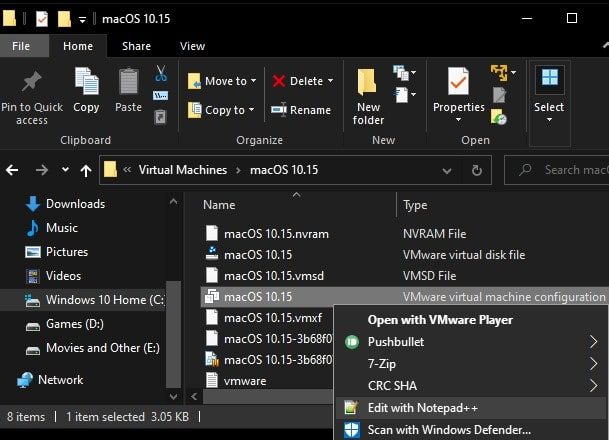
Task: Open the Copy to menu
Action: click(x=221, y=110)
